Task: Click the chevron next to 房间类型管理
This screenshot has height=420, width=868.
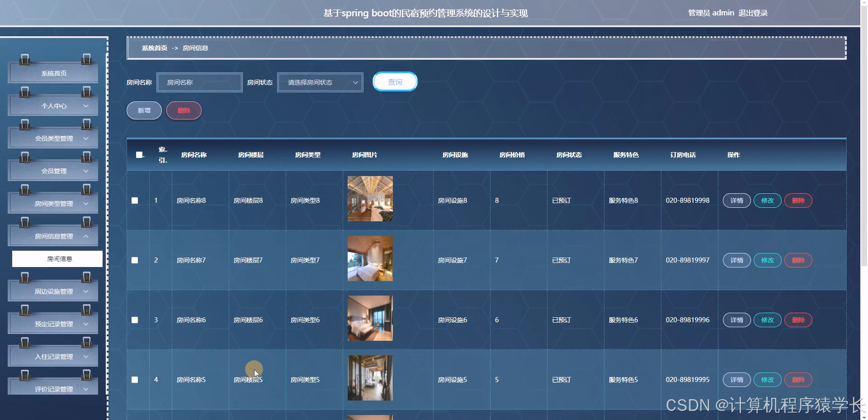Action: [86, 204]
